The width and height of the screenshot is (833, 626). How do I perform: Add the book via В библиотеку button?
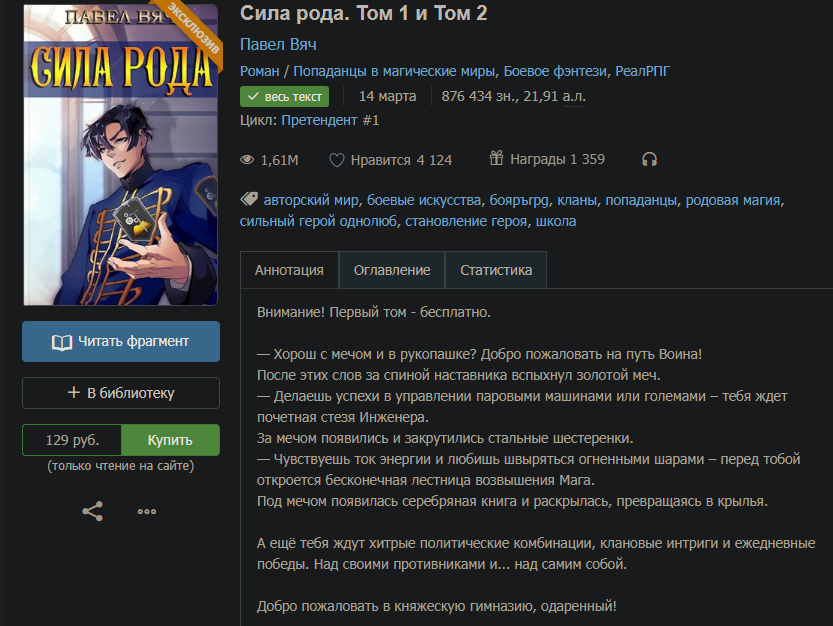click(x=121, y=393)
